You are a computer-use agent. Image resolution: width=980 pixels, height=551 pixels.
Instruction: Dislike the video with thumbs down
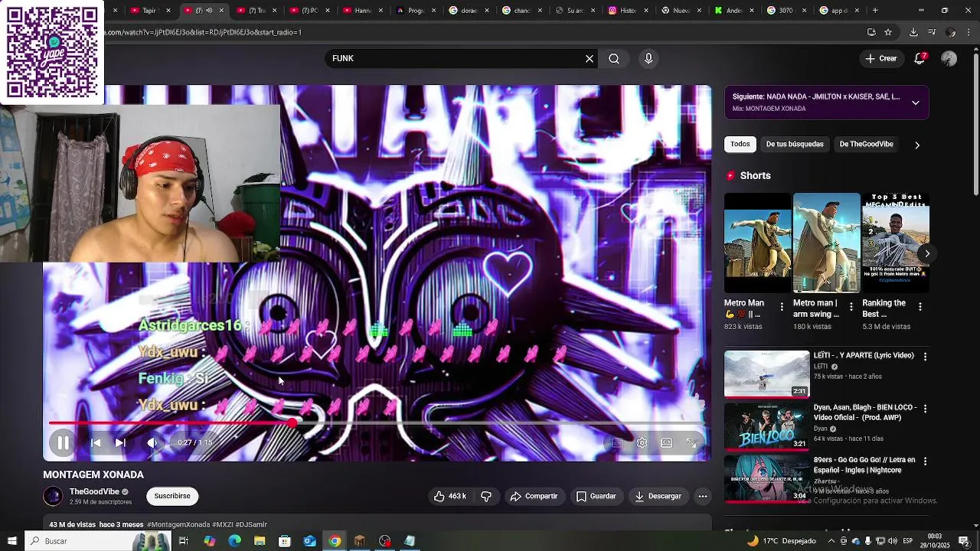486,496
